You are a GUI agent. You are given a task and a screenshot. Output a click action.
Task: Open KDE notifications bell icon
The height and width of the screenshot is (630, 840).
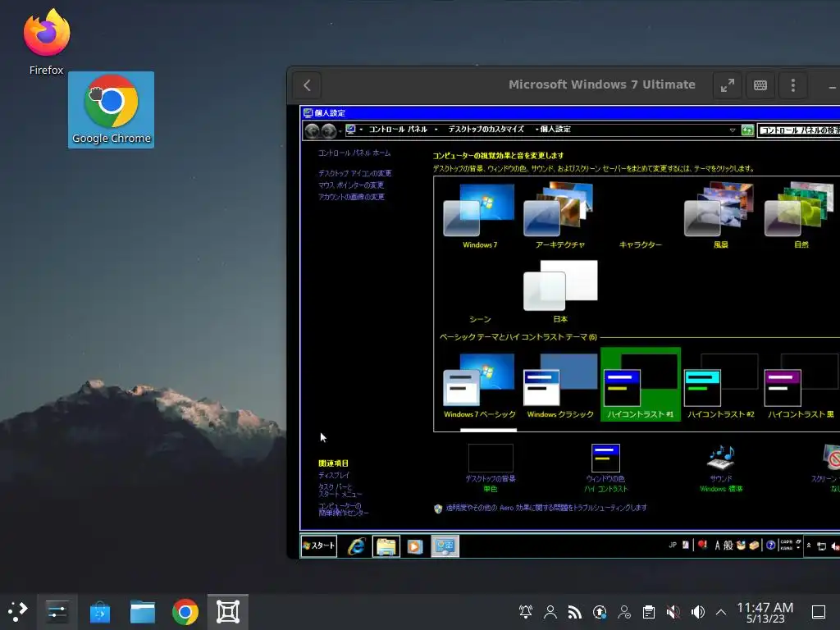[526, 612]
